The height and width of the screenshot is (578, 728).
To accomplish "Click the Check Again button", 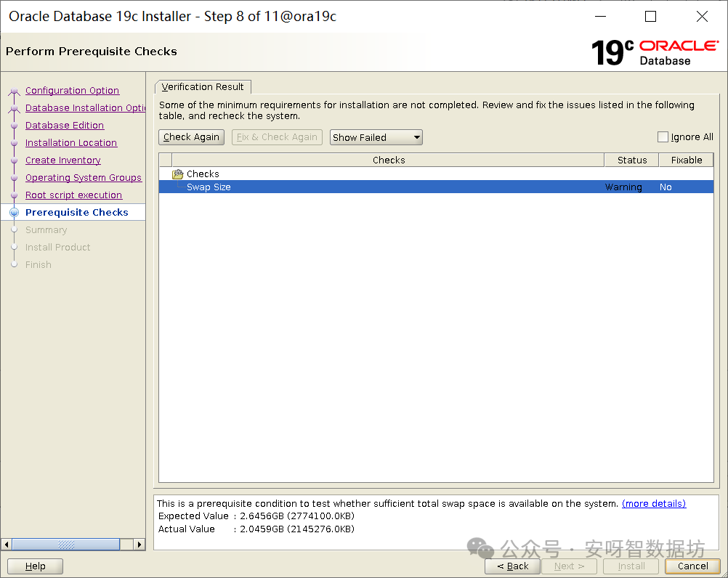I will (x=191, y=137).
